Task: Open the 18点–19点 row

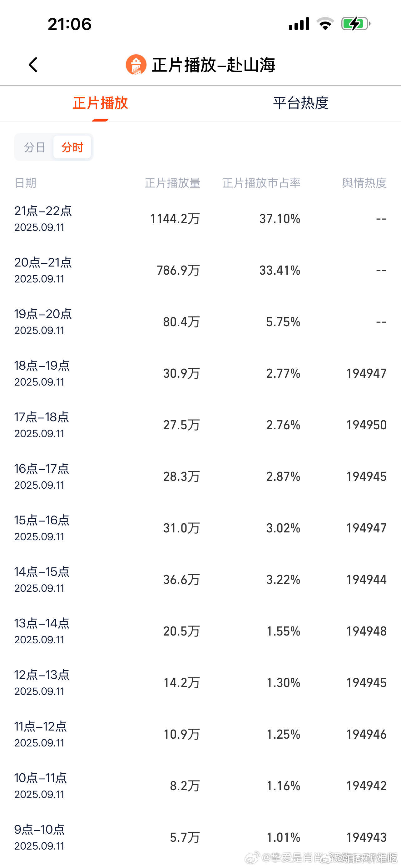Action: tap(200, 373)
